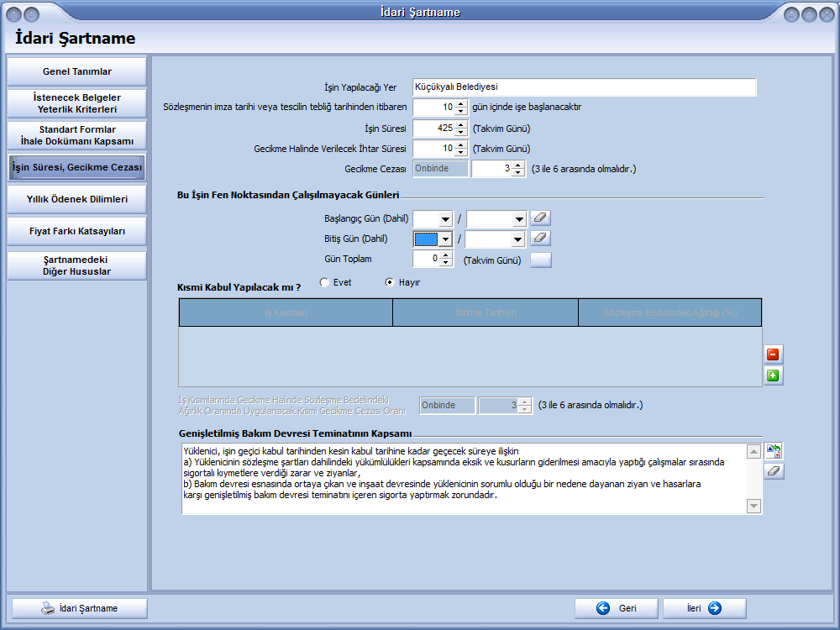
Task: Go to Yıllık Ödenek Dilimleri section
Action: (77, 199)
